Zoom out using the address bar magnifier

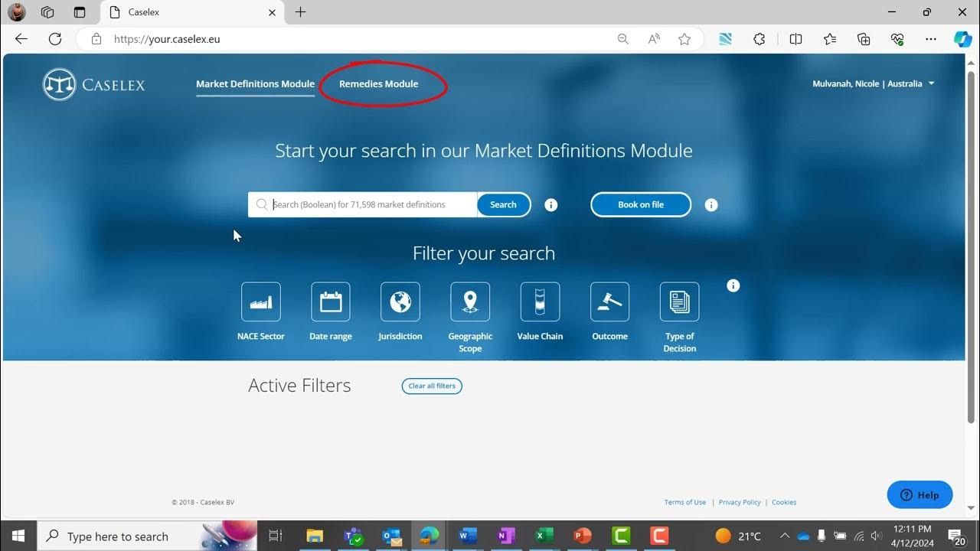[623, 39]
